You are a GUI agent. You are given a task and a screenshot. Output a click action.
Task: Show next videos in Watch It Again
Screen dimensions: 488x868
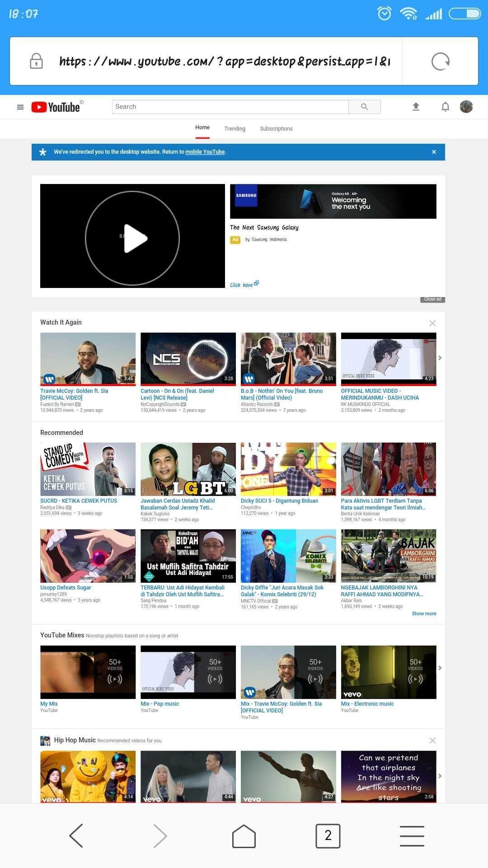[440, 358]
